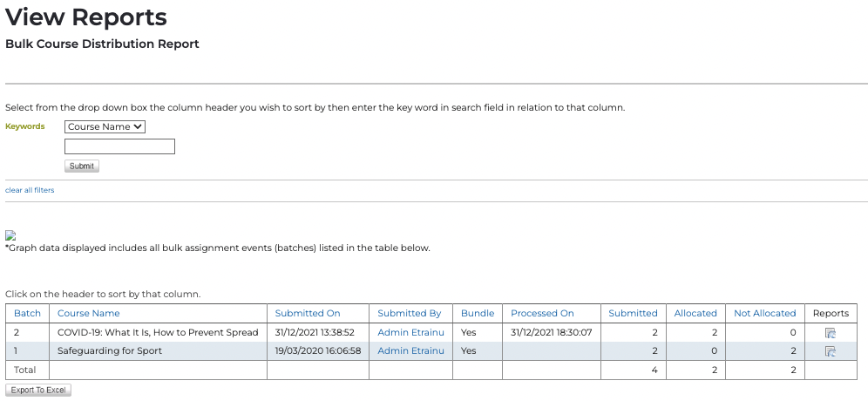Open Admin Etrainu link in batch 1 row
The image size is (868, 401).
pos(410,351)
